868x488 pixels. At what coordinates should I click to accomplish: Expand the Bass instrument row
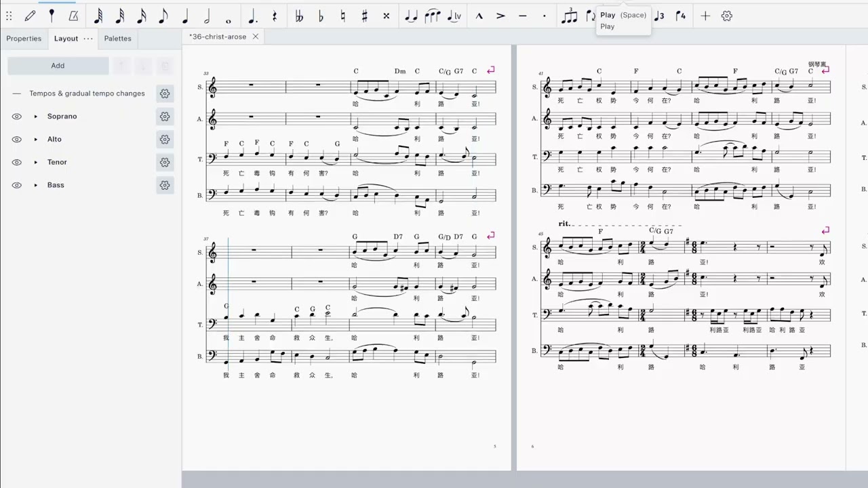(x=35, y=185)
